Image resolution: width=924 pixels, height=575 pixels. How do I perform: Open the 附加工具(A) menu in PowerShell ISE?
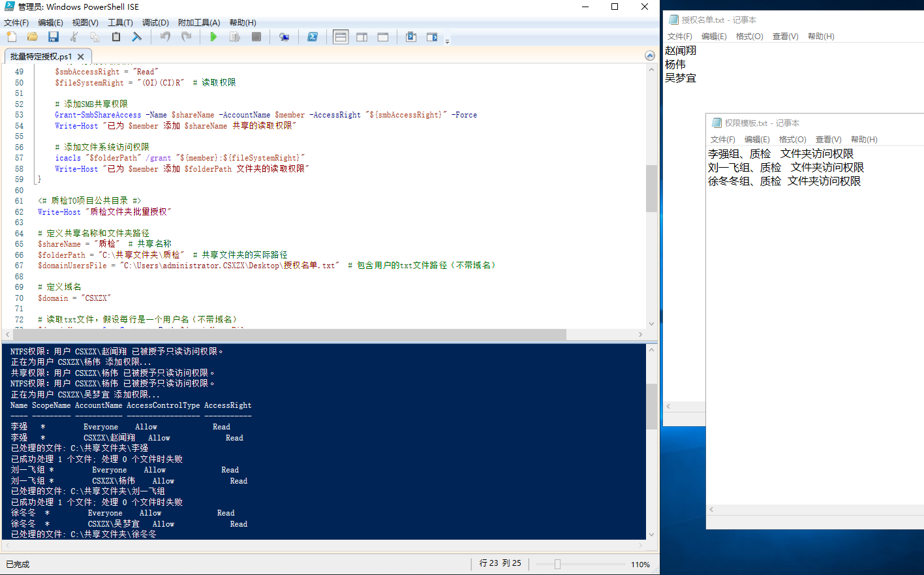(199, 22)
